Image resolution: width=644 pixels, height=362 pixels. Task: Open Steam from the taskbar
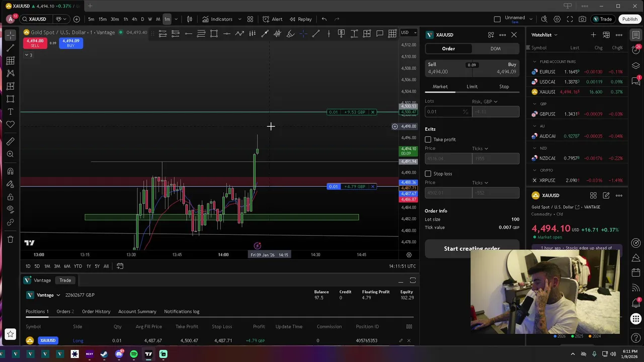pyautogui.click(x=104, y=354)
